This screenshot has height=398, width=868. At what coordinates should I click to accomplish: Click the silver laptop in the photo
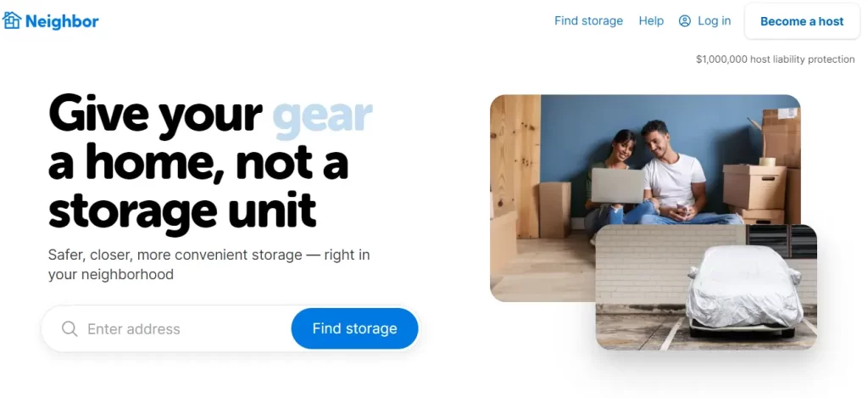tap(617, 186)
